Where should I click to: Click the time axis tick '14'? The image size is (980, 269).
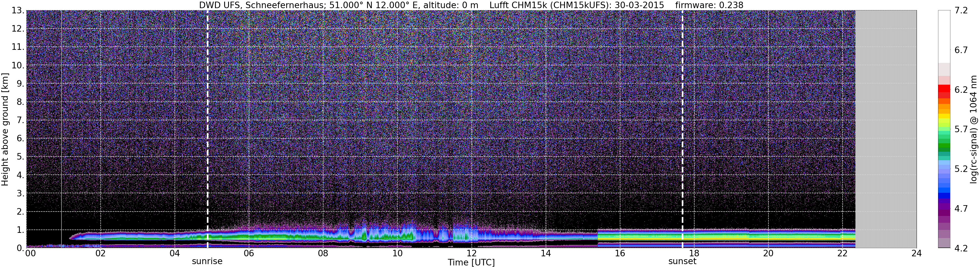tap(545, 254)
